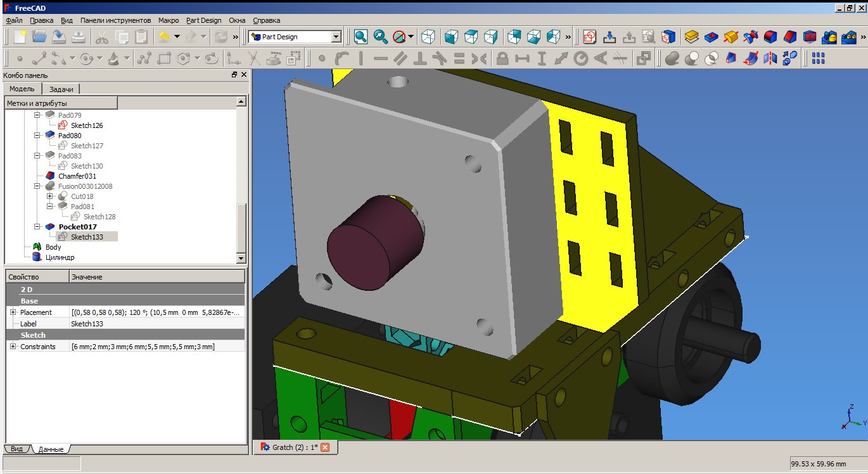868x474 pixels.
Task: Switch to the Модель tab
Action: coord(22,89)
